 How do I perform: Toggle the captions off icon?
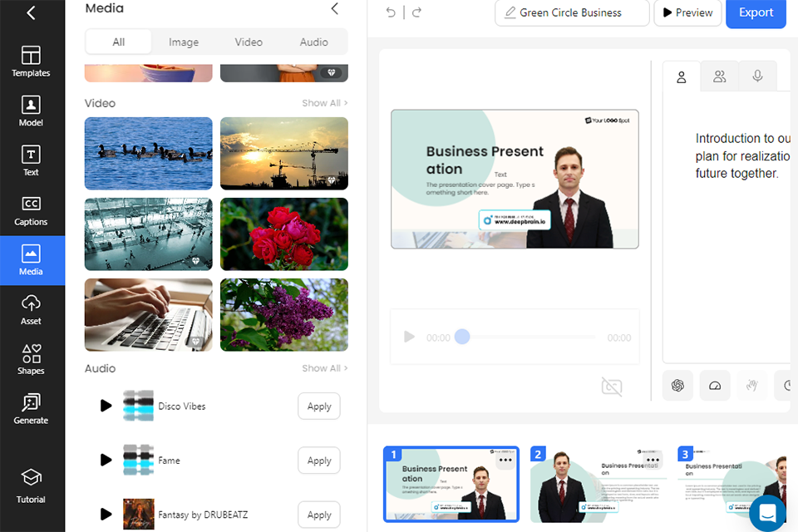coord(612,387)
